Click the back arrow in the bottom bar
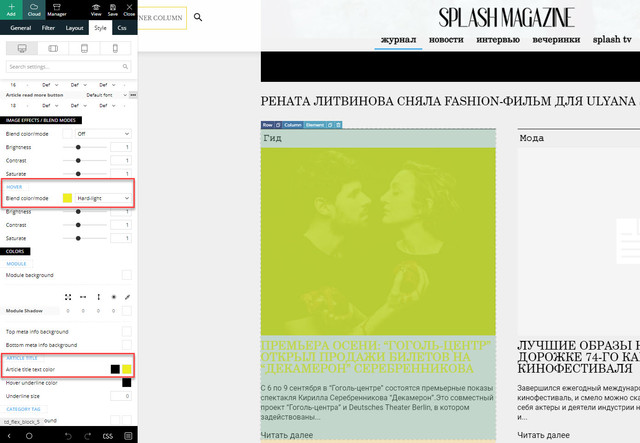The image size is (640, 443). [9, 436]
